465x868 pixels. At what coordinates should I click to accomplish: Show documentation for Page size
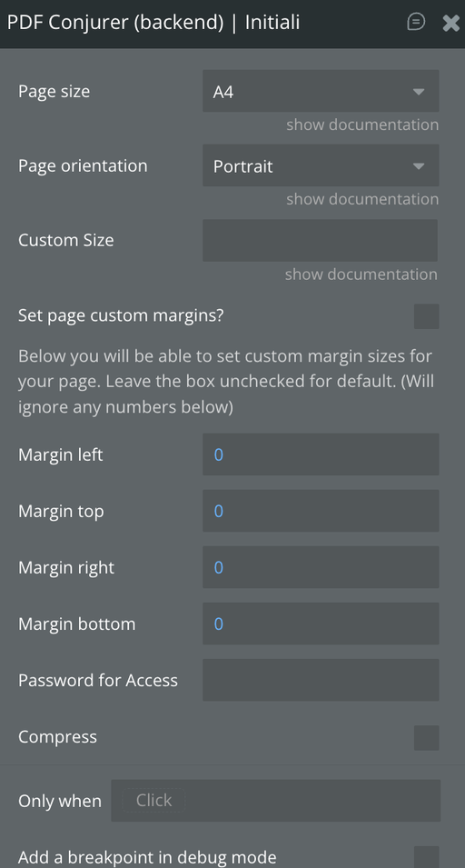tap(362, 125)
